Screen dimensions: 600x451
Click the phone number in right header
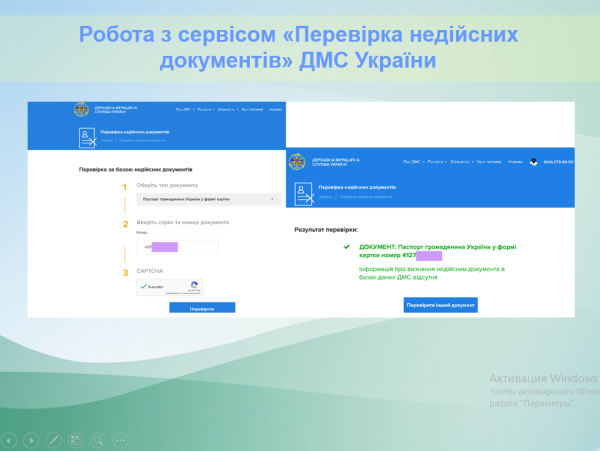pos(558,161)
